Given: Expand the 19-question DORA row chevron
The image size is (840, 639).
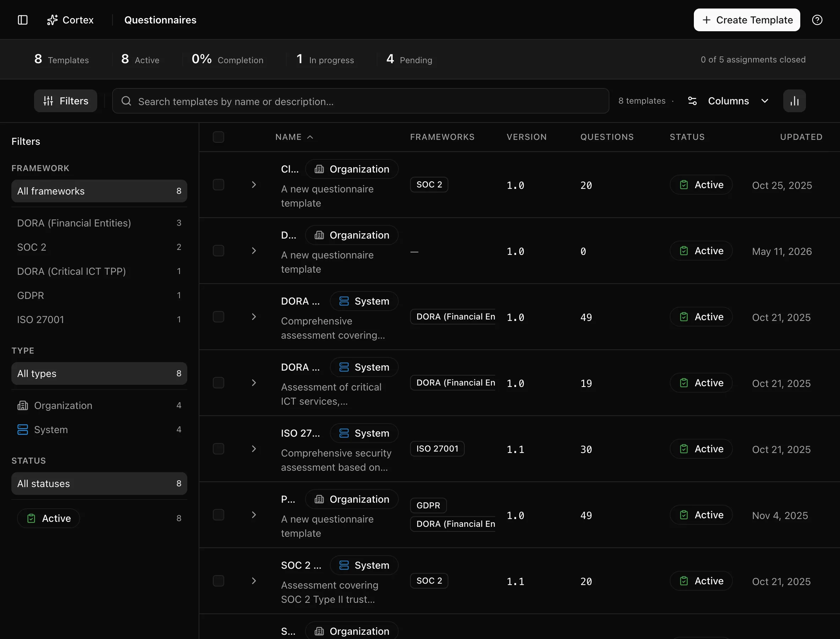Looking at the screenshot, I should click(254, 383).
